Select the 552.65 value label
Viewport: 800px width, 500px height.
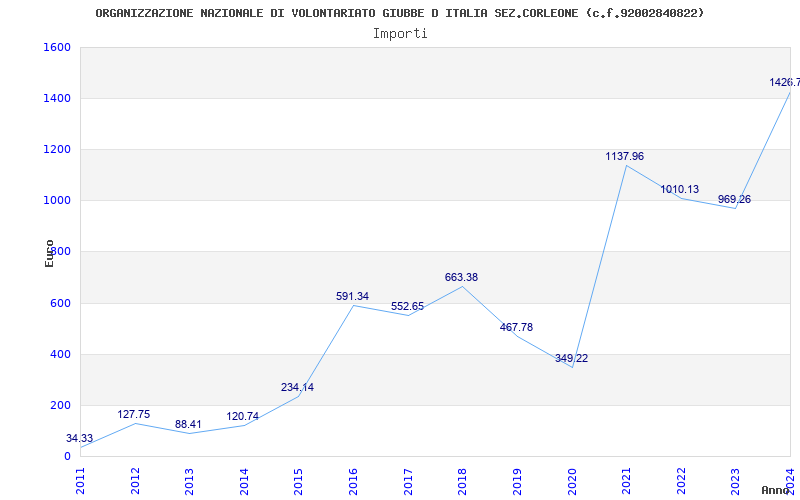click(407, 307)
